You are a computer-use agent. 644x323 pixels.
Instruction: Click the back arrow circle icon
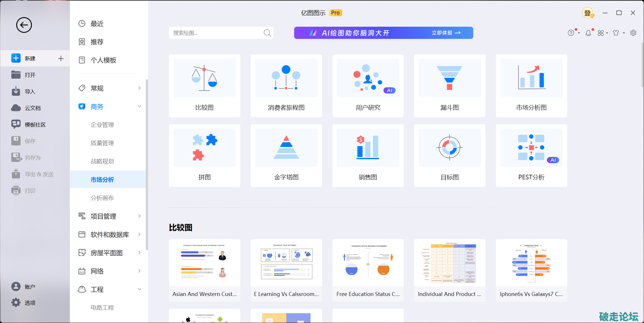[24, 25]
